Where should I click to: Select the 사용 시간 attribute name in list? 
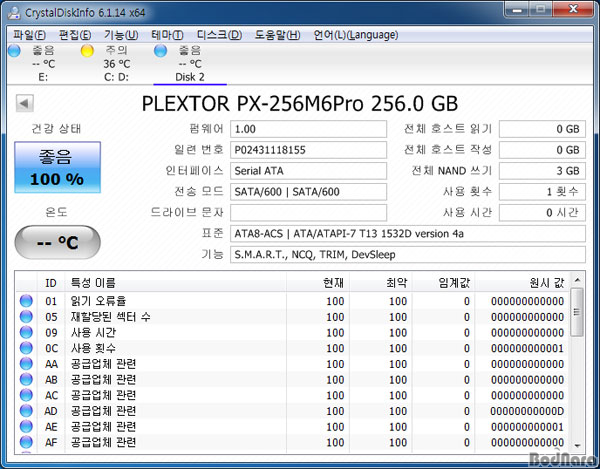click(93, 332)
